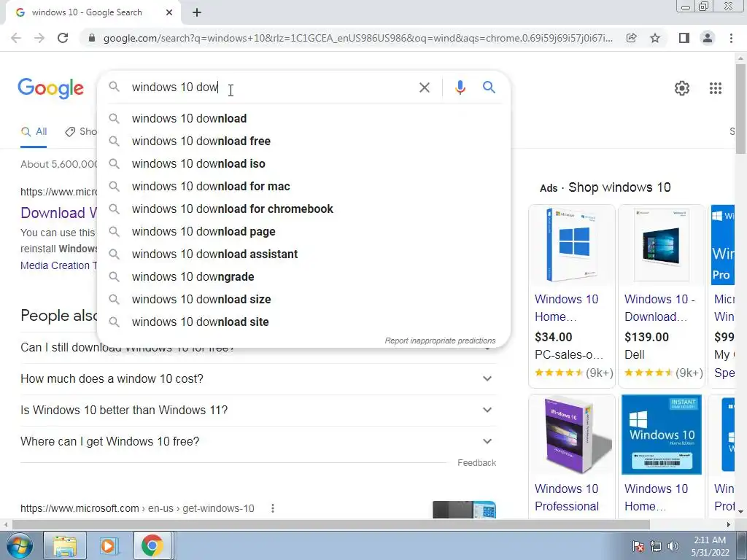The height and width of the screenshot is (560, 747).
Task: Click the thumbnail beside get-windows-10 result
Action: click(x=464, y=510)
